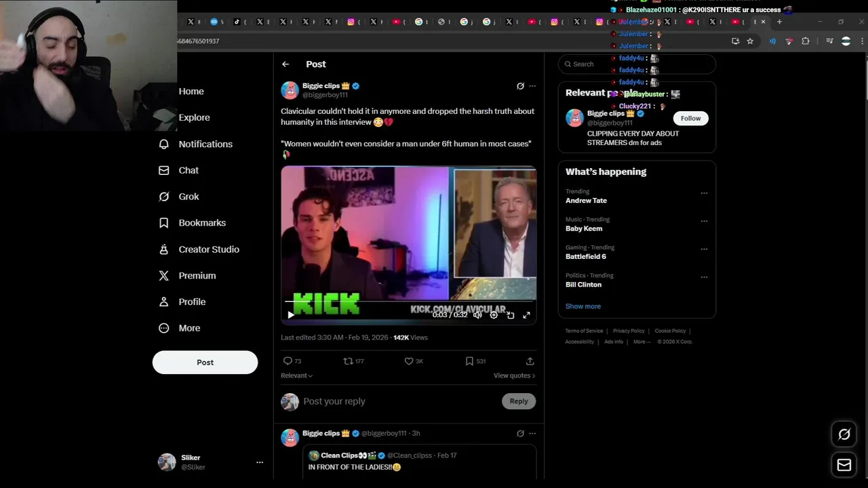Click the gray Reply button
The image size is (868, 488).
(519, 401)
